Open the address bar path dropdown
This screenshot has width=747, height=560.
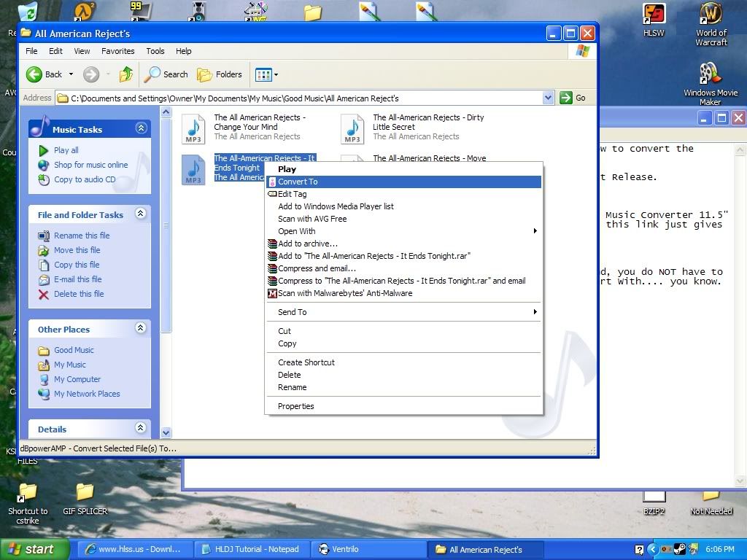coord(549,98)
